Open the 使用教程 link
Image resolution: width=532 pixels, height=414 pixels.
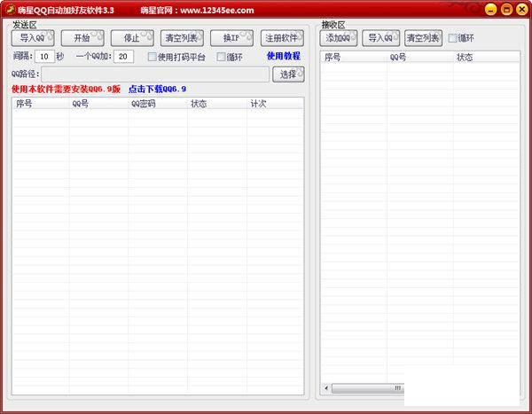click(x=284, y=57)
